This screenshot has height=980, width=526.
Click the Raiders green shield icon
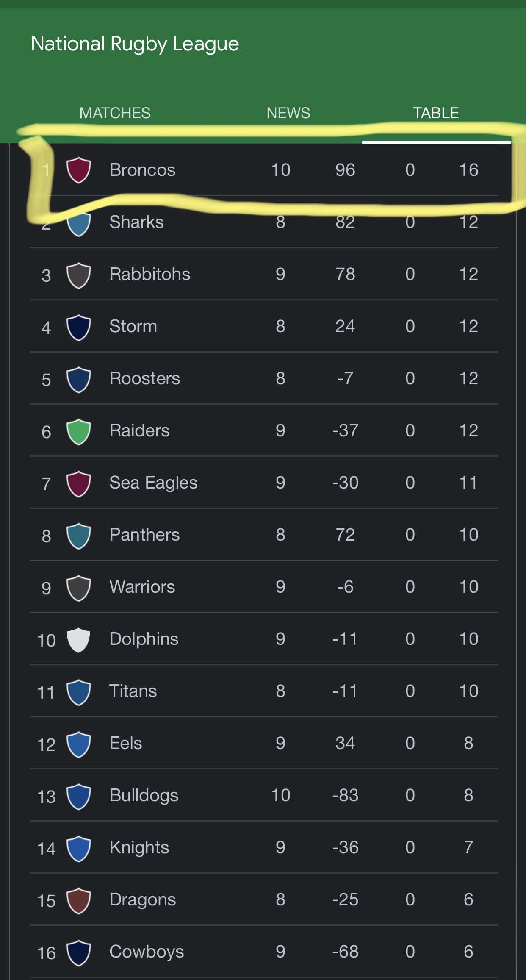tap(78, 431)
